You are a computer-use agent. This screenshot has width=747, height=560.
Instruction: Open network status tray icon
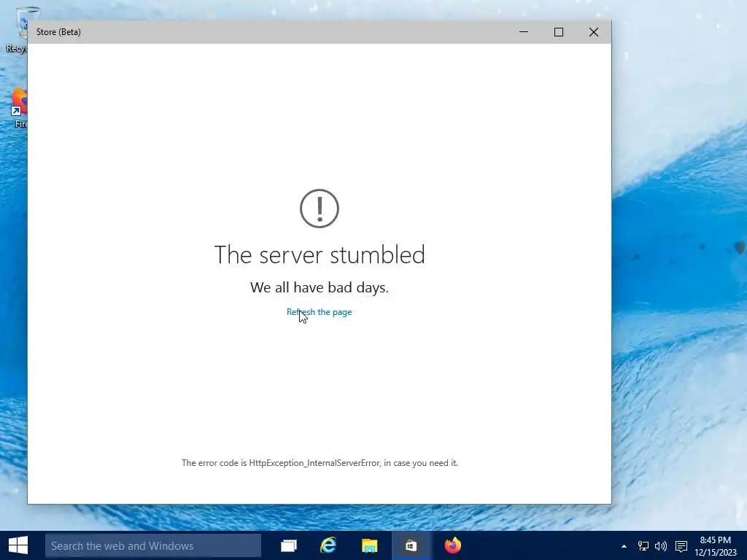pos(643,546)
